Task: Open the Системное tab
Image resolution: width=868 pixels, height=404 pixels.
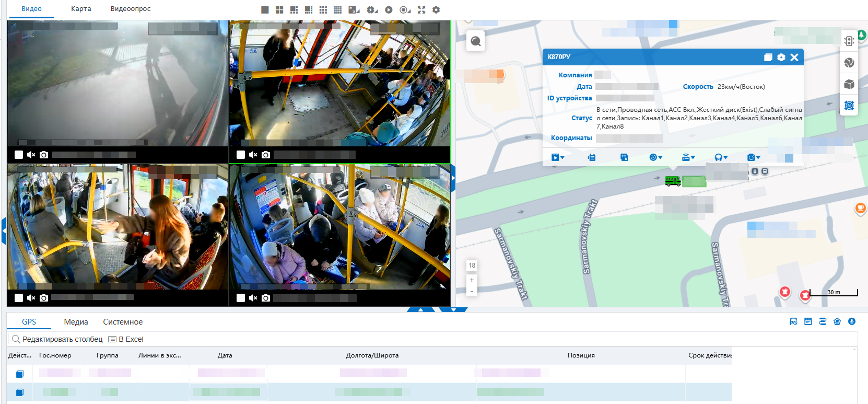Action: (123, 322)
